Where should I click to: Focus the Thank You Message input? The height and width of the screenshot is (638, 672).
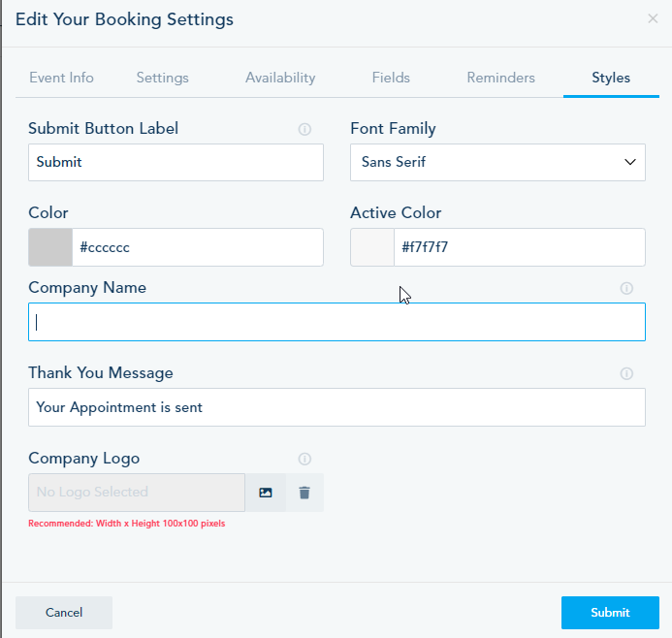click(x=336, y=407)
